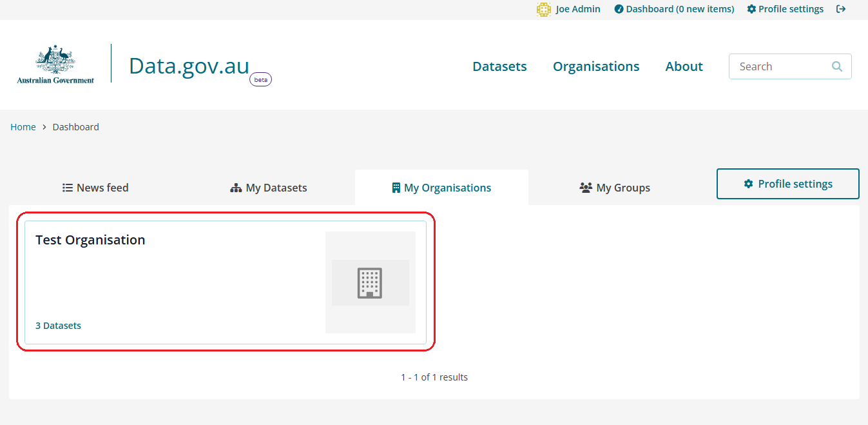The image size is (868, 425).
Task: Switch to the News feed tab
Action: click(x=95, y=188)
